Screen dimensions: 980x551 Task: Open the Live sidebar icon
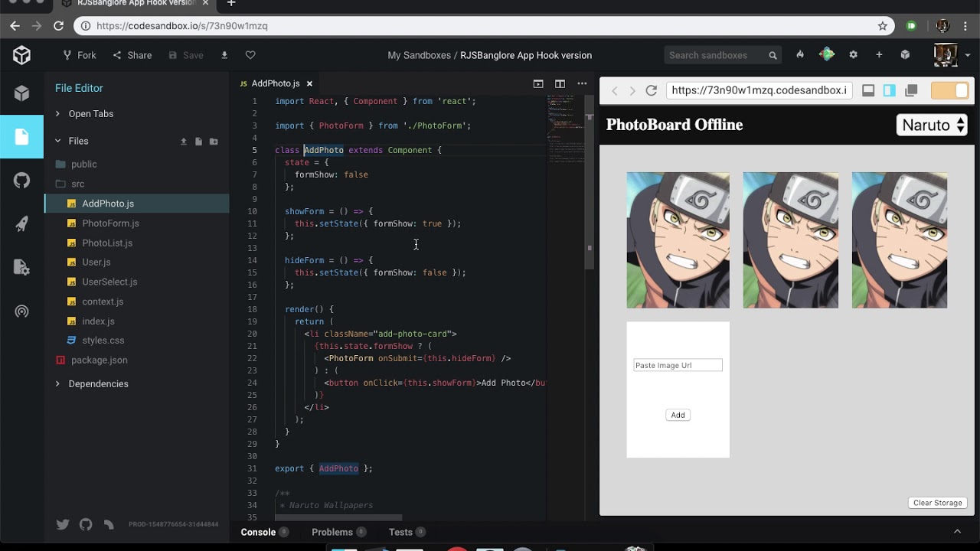click(21, 311)
